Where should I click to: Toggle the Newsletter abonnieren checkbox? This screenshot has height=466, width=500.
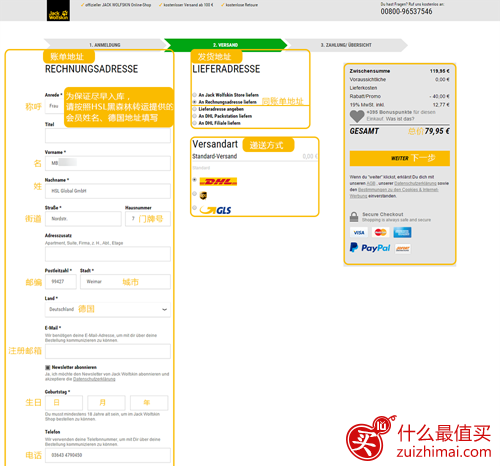click(48, 367)
